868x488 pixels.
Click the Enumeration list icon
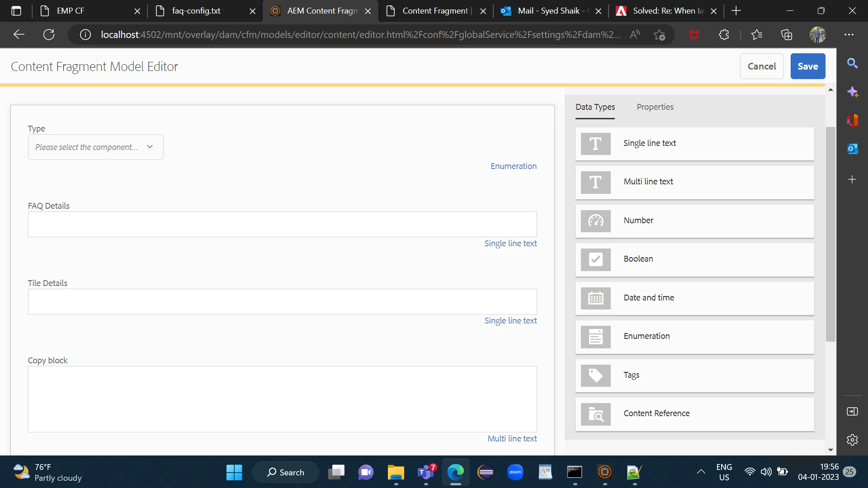coord(595,337)
